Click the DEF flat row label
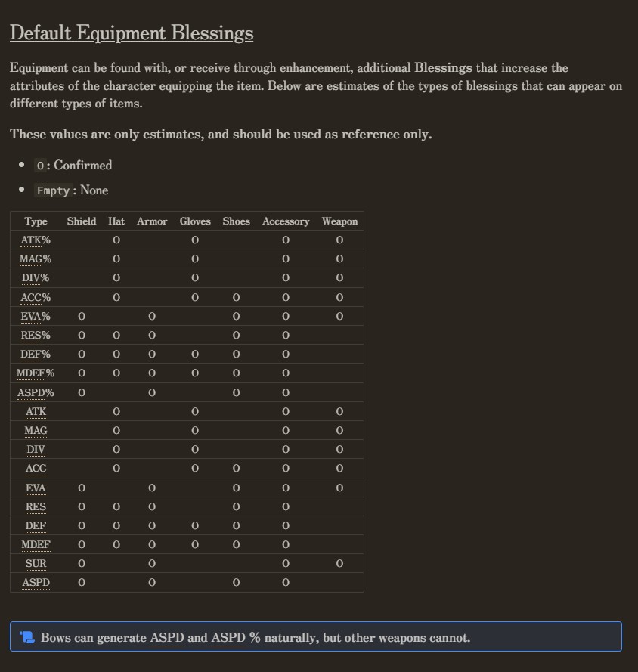Image resolution: width=638 pixels, height=672 pixels. (36, 525)
